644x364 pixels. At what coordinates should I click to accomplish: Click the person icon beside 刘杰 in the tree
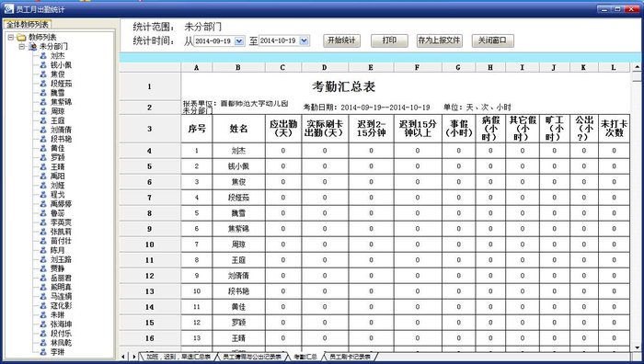(x=43, y=56)
